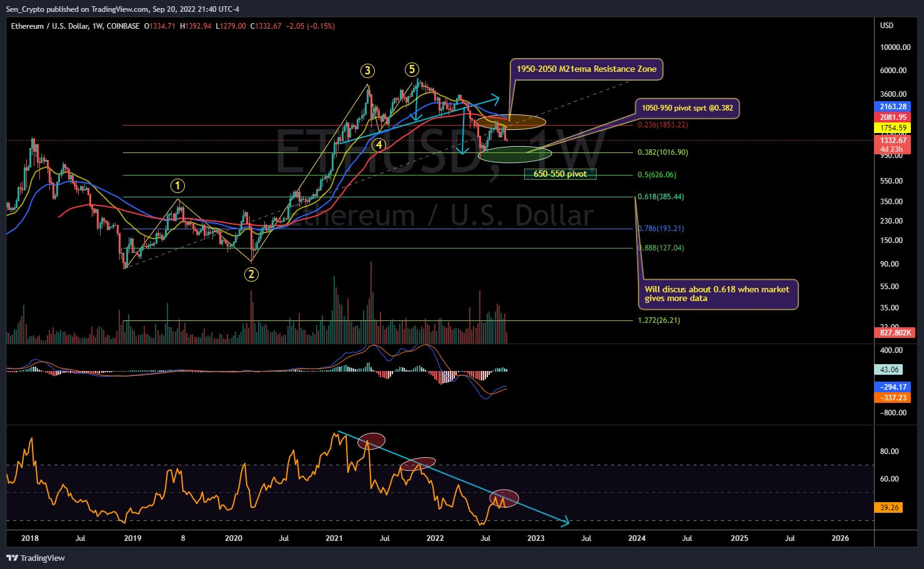Click the Fib level 1.272(26.21) label
This screenshot has height=569, width=924.
658,320
